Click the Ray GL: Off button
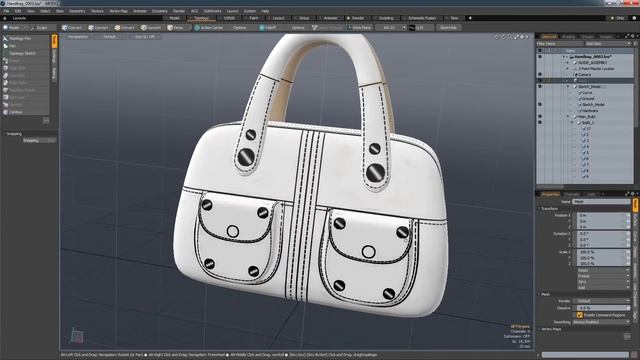 (145, 37)
